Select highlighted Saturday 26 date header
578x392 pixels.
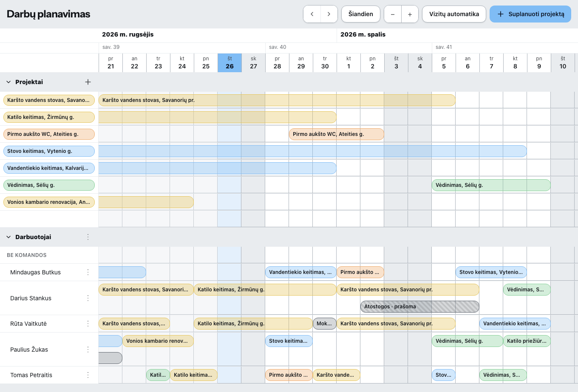229,63
